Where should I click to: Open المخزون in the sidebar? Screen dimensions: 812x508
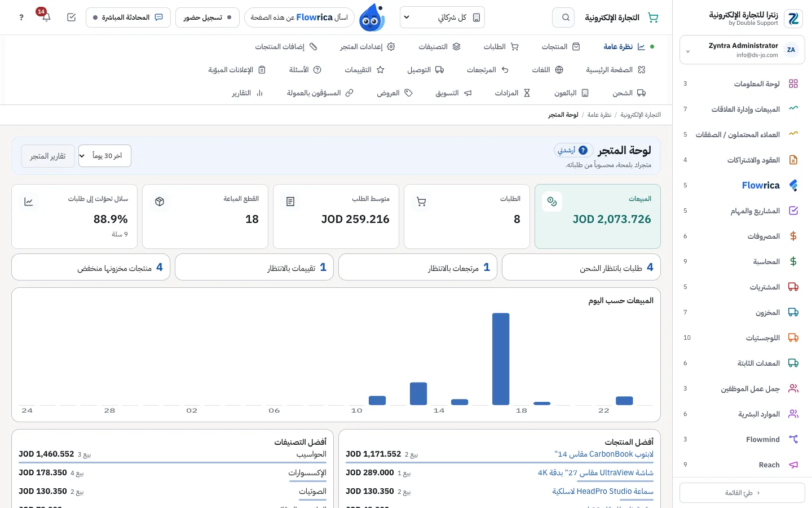(742, 312)
